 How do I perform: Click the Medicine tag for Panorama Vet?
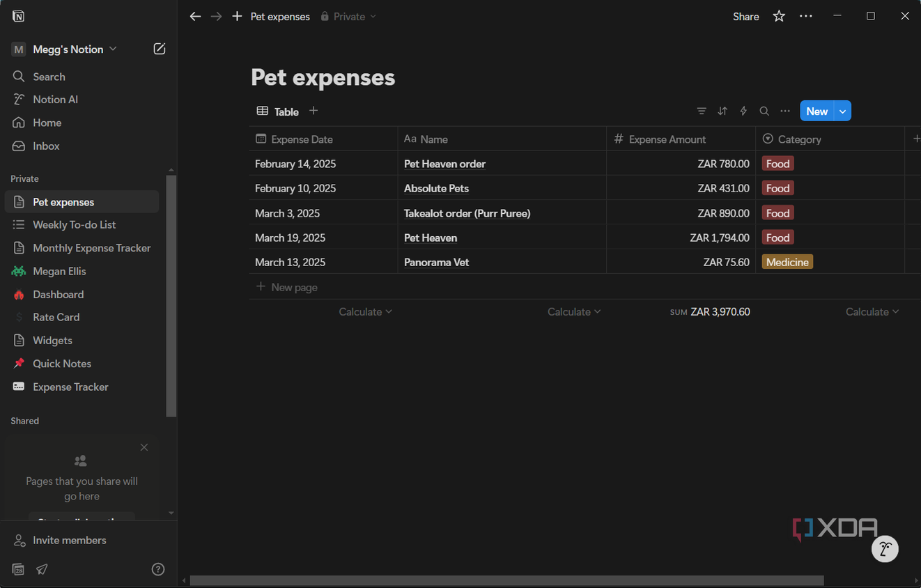click(x=787, y=262)
